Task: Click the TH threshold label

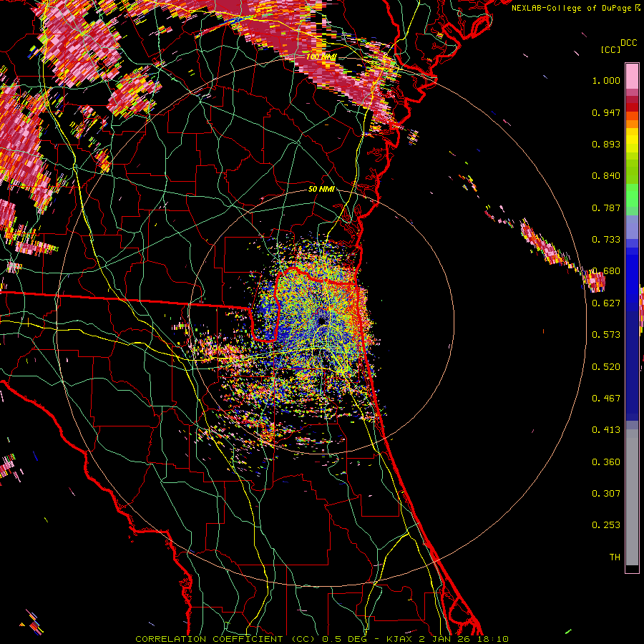Action: pyautogui.click(x=615, y=557)
